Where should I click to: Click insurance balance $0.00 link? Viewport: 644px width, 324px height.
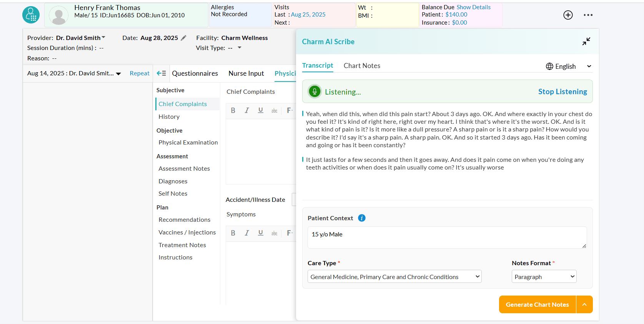[459, 23]
